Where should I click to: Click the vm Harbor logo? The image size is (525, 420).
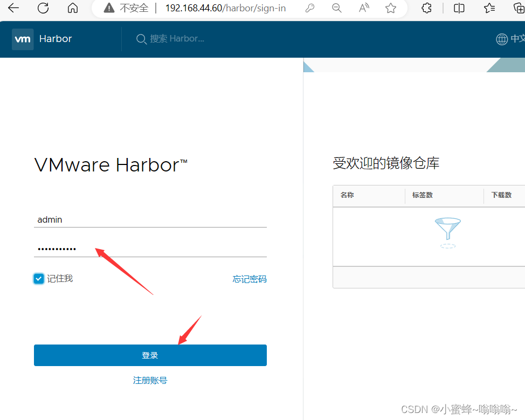tap(23, 39)
